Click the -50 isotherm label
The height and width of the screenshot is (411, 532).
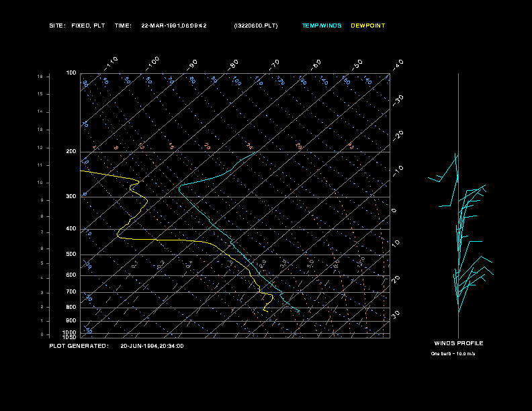pos(357,65)
